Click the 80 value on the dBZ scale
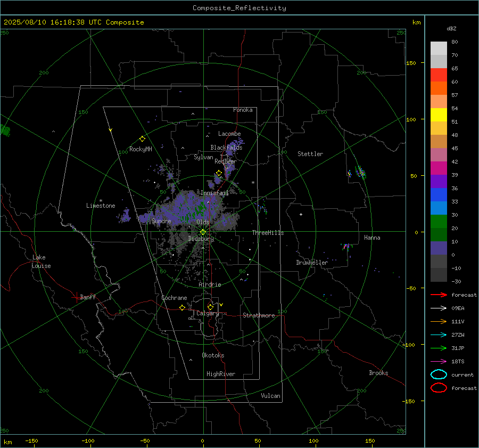 pos(455,42)
